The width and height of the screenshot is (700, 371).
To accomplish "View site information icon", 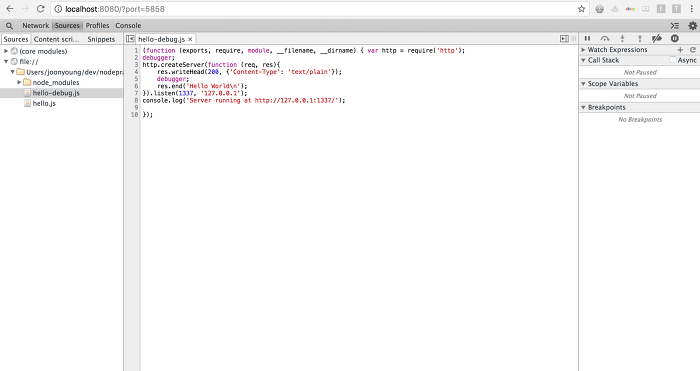I will click(x=58, y=9).
